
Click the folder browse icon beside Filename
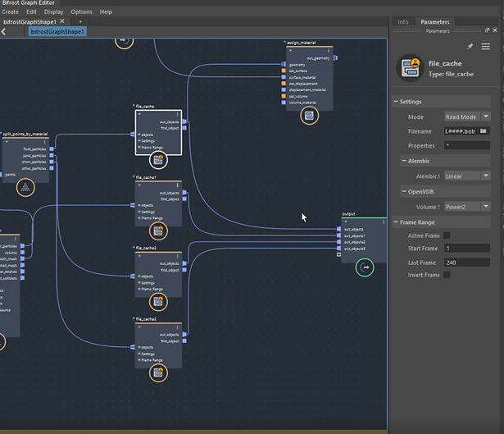[484, 131]
